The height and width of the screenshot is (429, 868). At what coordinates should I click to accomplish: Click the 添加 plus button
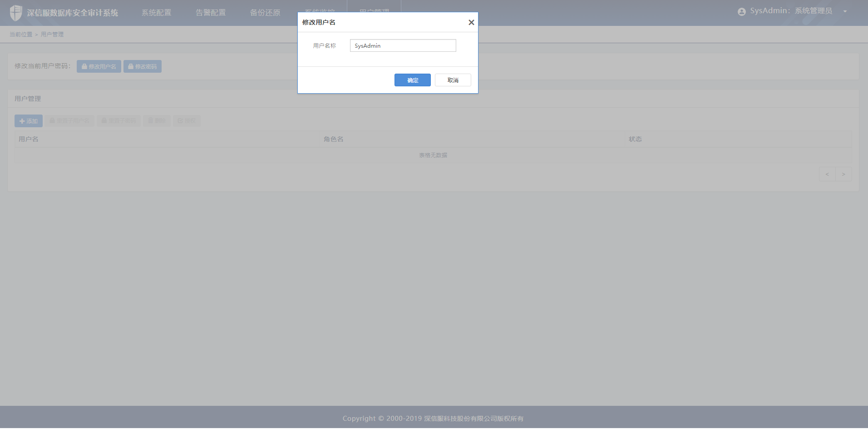[x=29, y=121]
